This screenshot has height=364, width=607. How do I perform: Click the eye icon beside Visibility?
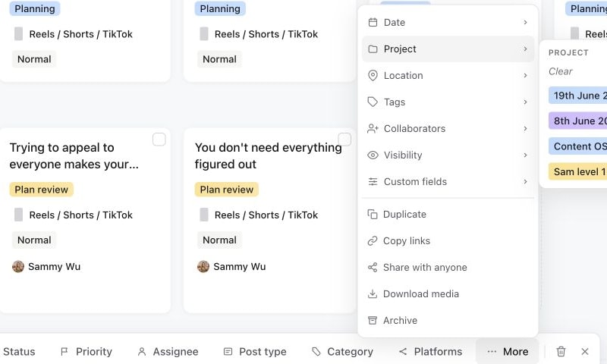tap(373, 155)
